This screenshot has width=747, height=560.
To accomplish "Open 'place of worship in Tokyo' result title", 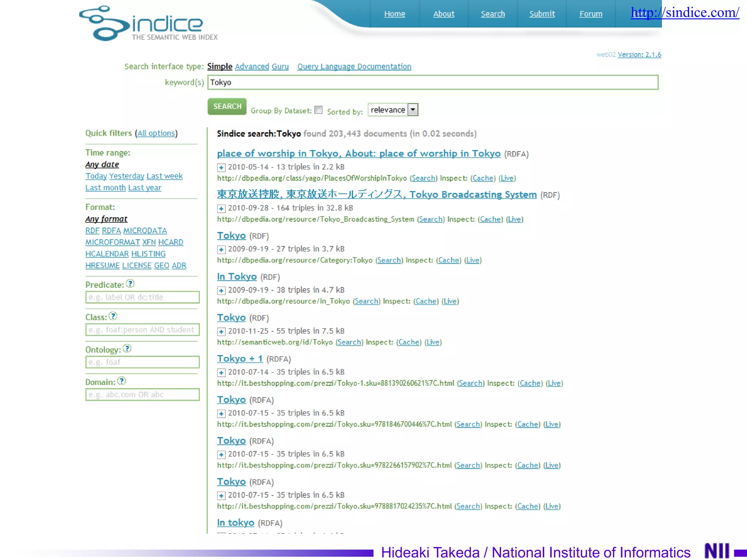I will click(x=359, y=153).
